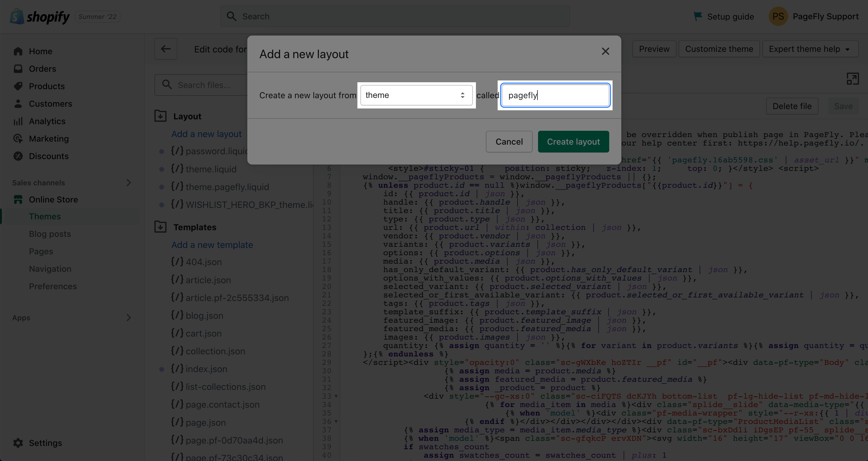868x461 pixels.
Task: Open list-collections.json template
Action: coord(218,387)
